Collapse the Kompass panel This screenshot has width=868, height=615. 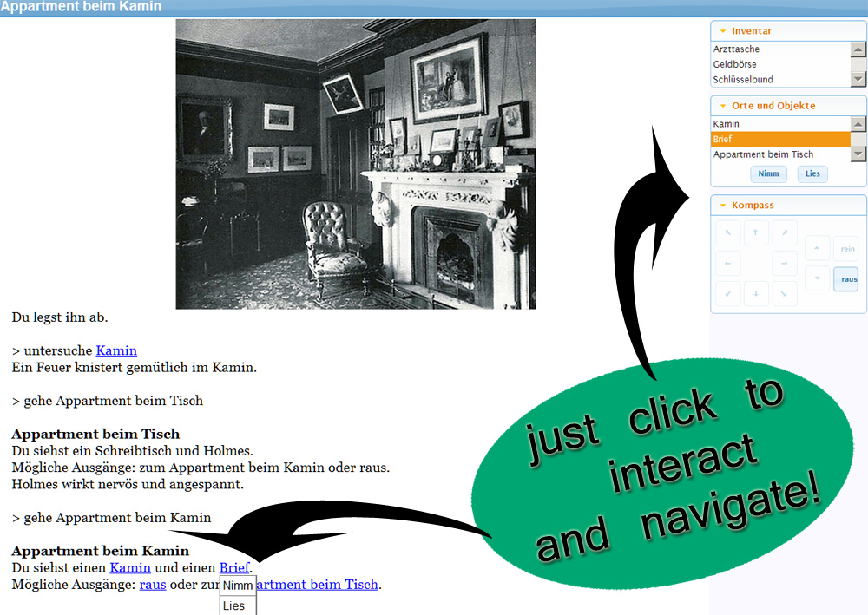click(722, 206)
